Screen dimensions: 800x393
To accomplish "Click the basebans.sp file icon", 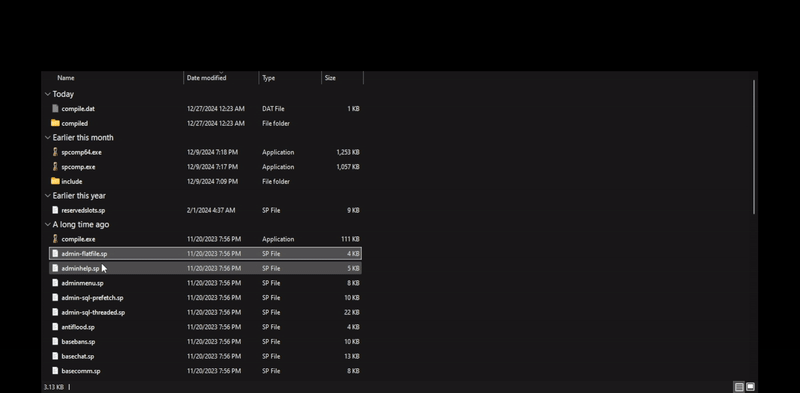I will point(55,341).
